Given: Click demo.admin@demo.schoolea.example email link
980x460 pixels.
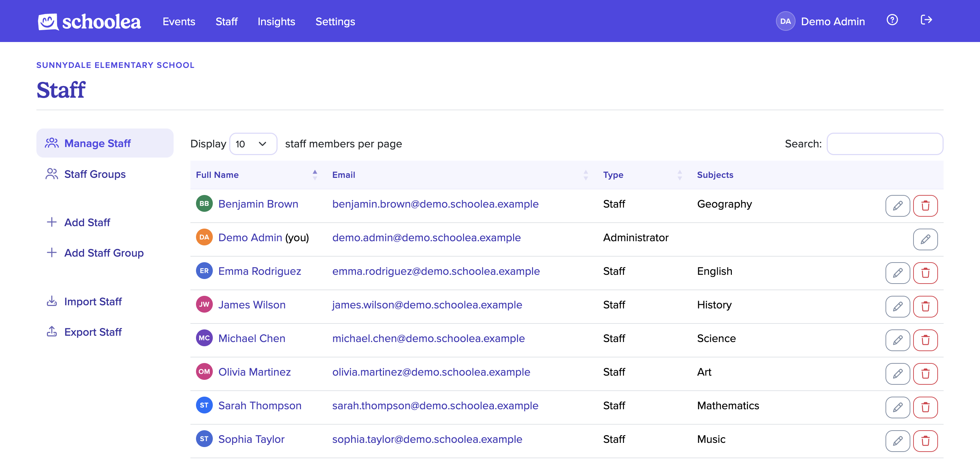Looking at the screenshot, I should pyautogui.click(x=426, y=237).
